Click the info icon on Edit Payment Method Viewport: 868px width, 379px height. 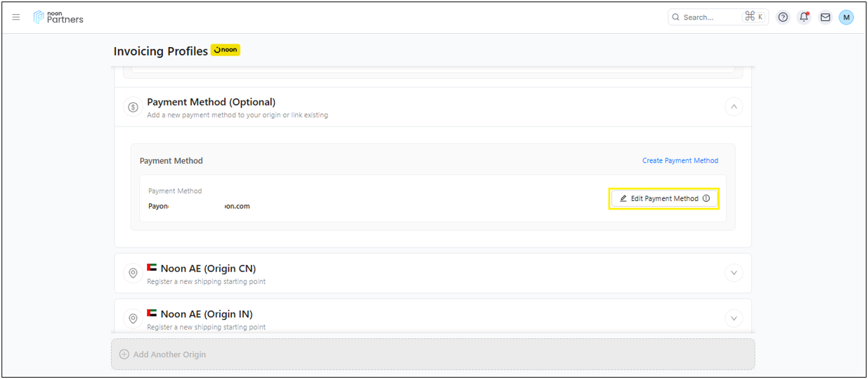(706, 198)
